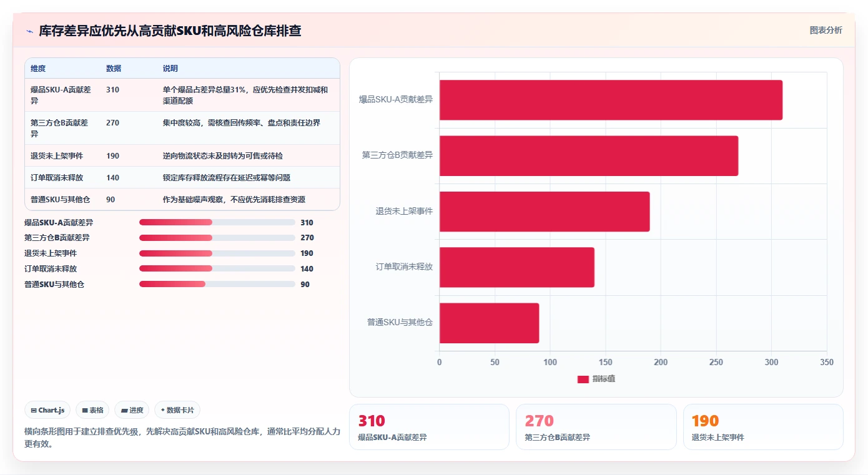This screenshot has height=475, width=868.
Task: Click the x-axis tick label 150
Action: (605, 363)
